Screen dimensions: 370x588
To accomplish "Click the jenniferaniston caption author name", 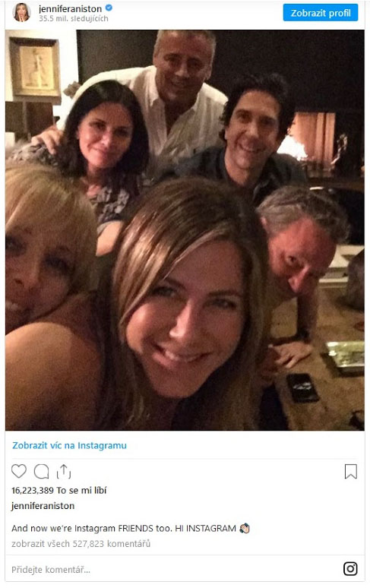I will coord(43,505).
